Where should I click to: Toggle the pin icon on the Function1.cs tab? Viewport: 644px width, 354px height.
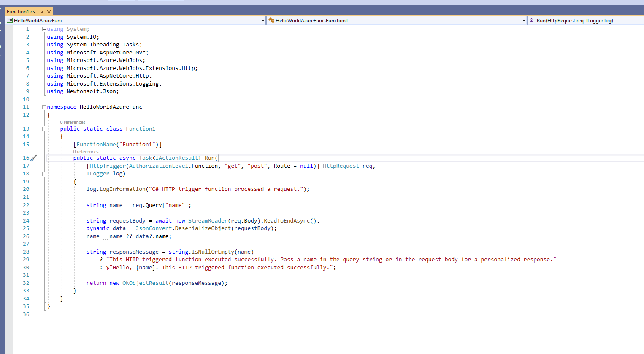(41, 12)
